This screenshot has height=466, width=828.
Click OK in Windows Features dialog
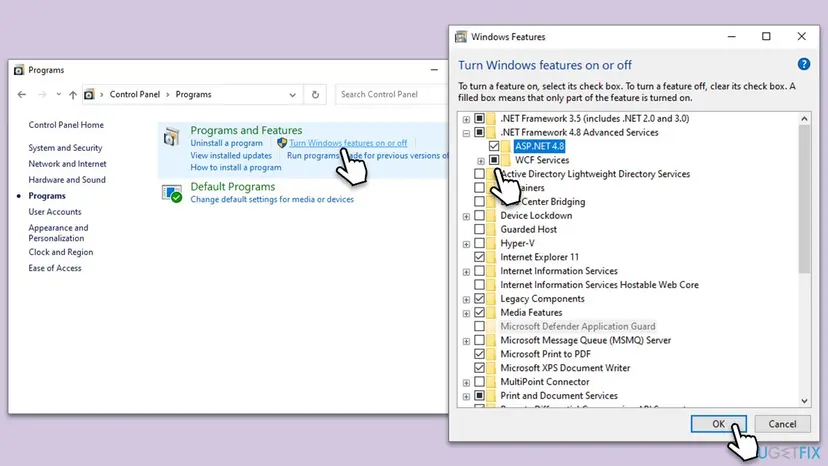718,424
